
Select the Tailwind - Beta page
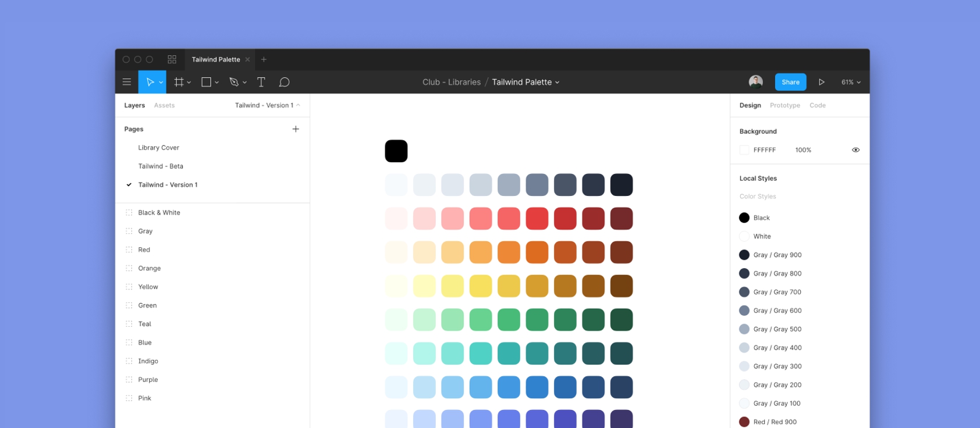(161, 166)
